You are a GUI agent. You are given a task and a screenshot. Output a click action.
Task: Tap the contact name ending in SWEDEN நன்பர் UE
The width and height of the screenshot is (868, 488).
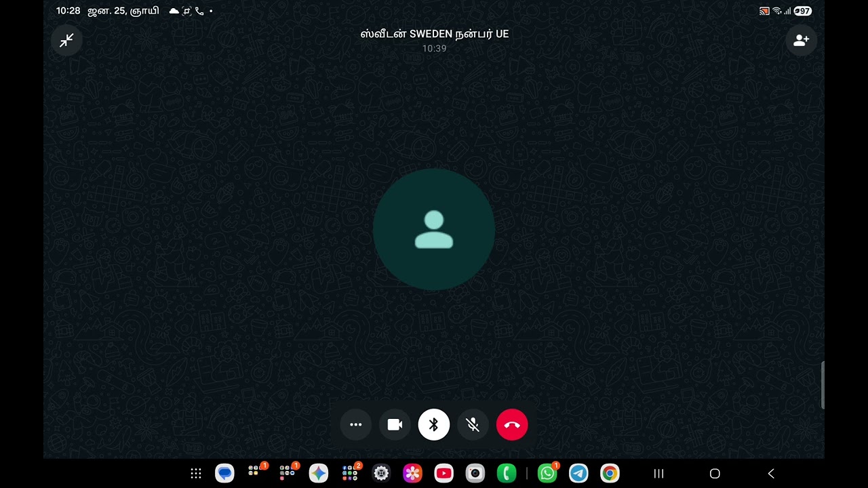pyautogui.click(x=434, y=34)
